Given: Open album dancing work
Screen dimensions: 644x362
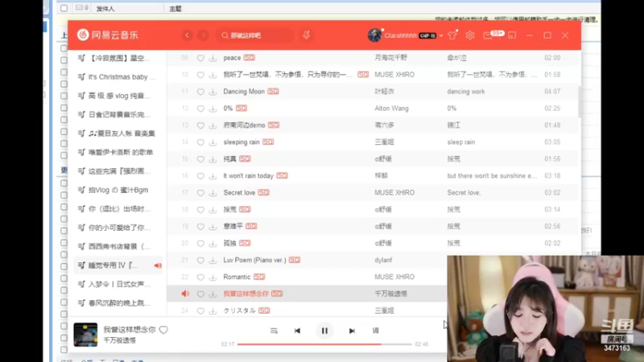Looking at the screenshot, I should 466,92.
